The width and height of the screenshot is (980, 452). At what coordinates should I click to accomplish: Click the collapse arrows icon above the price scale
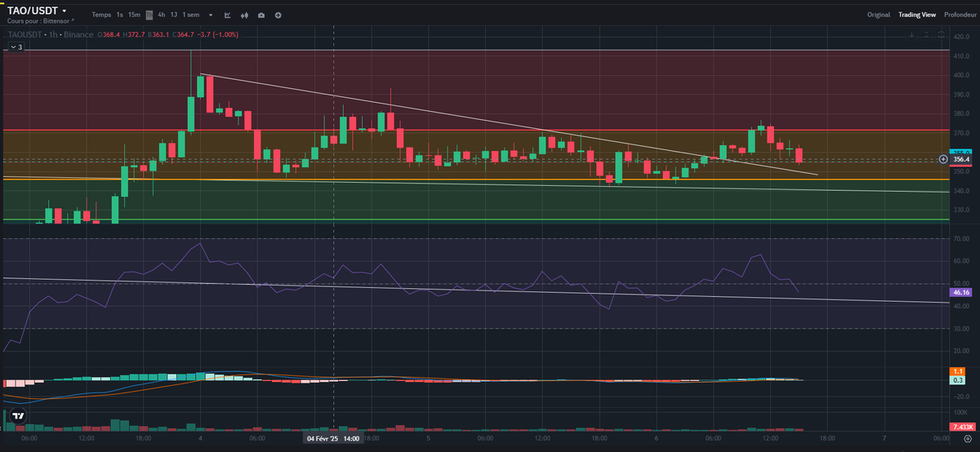point(927,35)
